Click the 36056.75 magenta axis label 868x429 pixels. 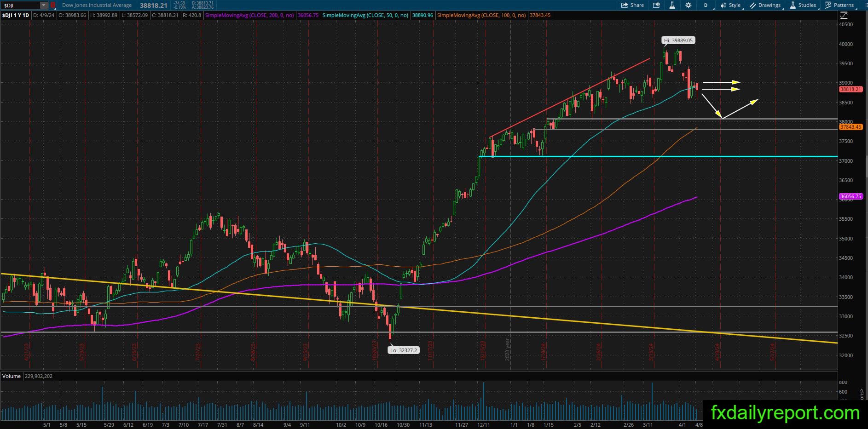point(850,196)
